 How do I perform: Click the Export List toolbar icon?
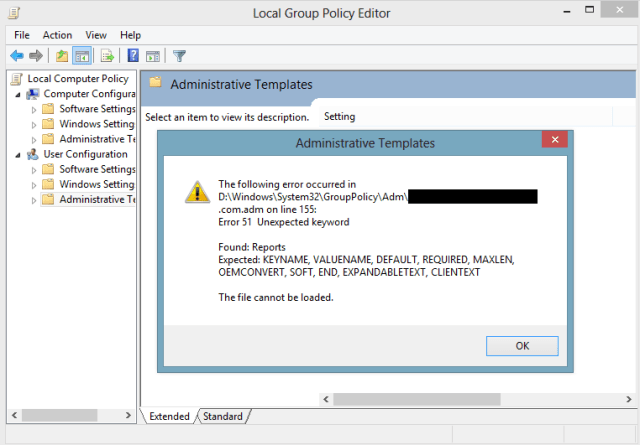pos(107,56)
